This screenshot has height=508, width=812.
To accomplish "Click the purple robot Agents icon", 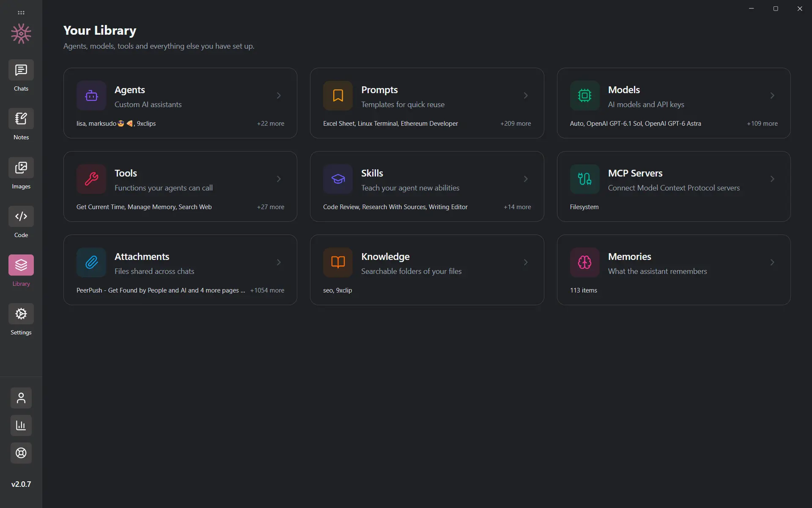I will (91, 96).
